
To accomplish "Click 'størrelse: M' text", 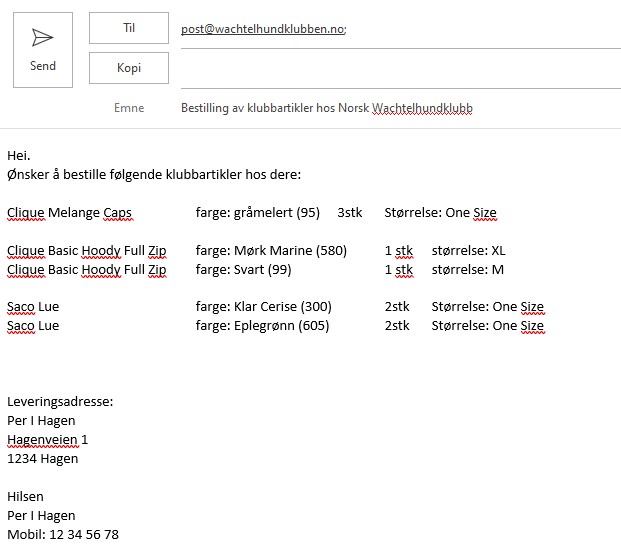I will 468,270.
